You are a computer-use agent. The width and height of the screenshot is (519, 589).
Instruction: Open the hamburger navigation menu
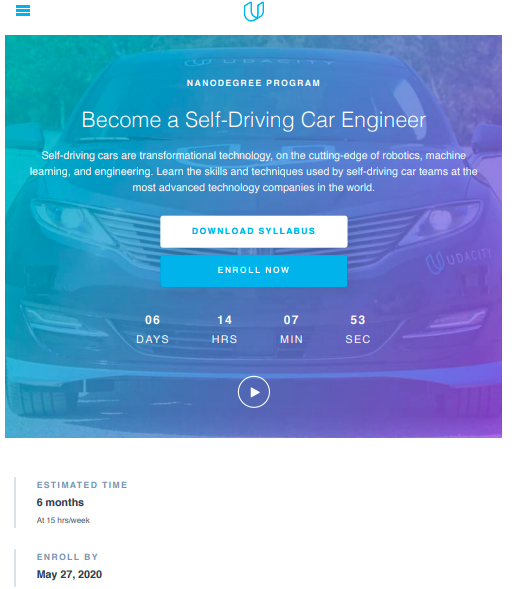tap(23, 11)
